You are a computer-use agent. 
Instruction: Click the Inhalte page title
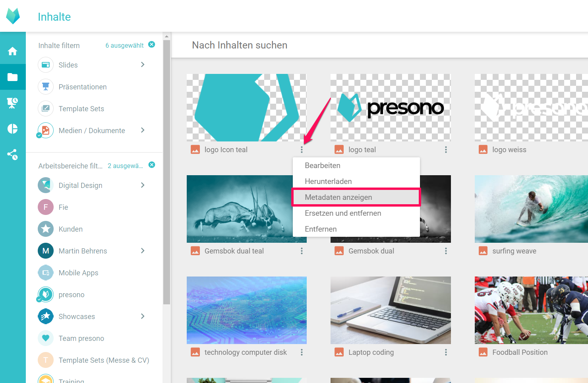coord(54,17)
